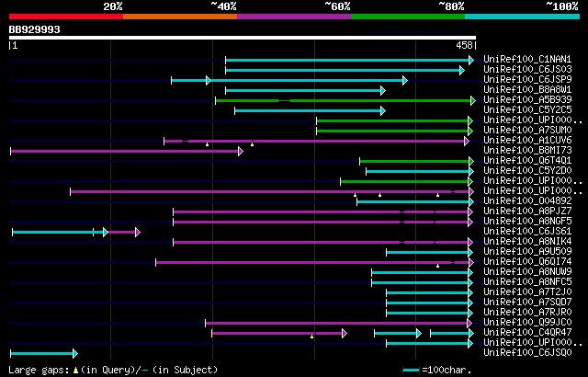Click the purple alignment bar for UniRef100_Q6QI74
Viewport: 588px width, 377px height.
312,263
